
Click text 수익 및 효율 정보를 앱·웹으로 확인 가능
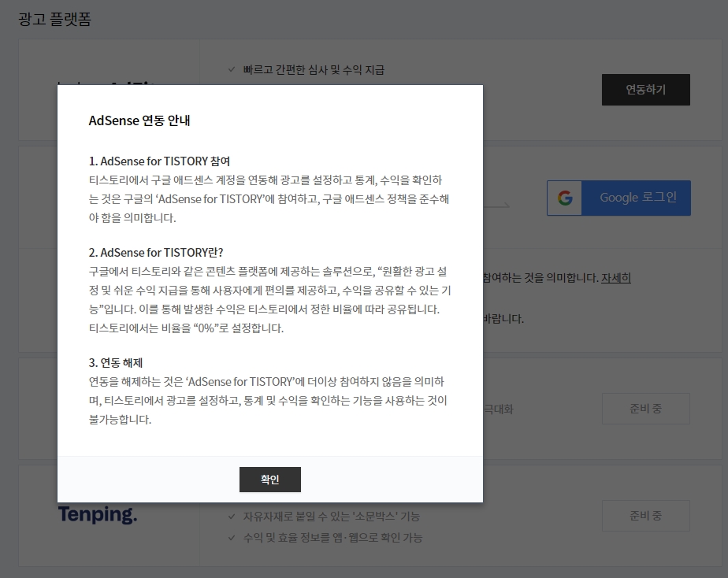click(x=333, y=538)
